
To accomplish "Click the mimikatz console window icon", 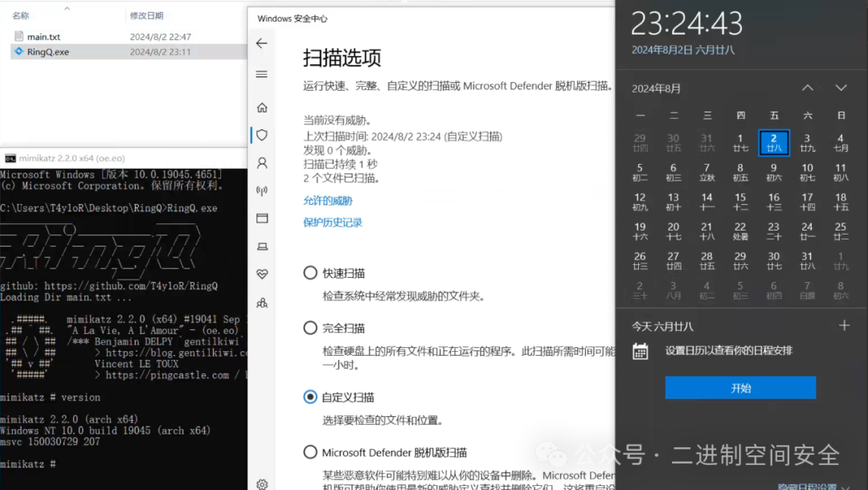I will click(x=10, y=158).
